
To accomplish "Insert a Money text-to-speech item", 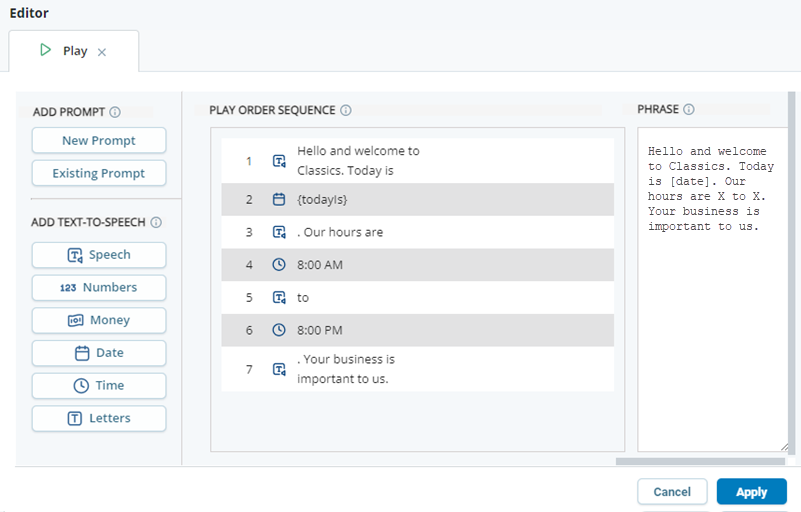I will [x=99, y=321].
